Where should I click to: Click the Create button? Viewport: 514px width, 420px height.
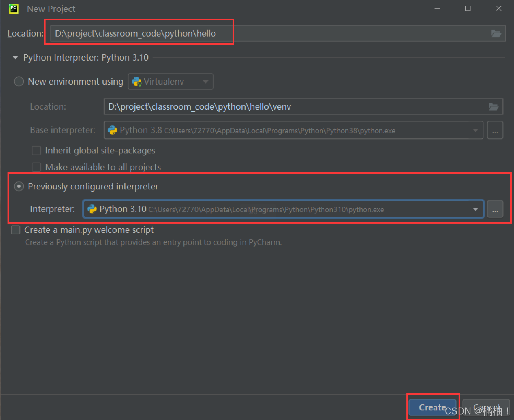[x=432, y=407]
